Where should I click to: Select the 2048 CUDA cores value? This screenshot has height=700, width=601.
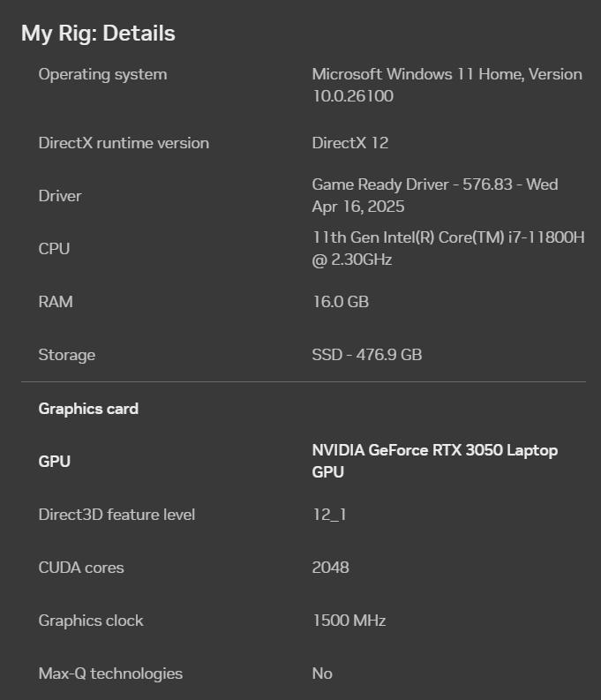(x=330, y=568)
